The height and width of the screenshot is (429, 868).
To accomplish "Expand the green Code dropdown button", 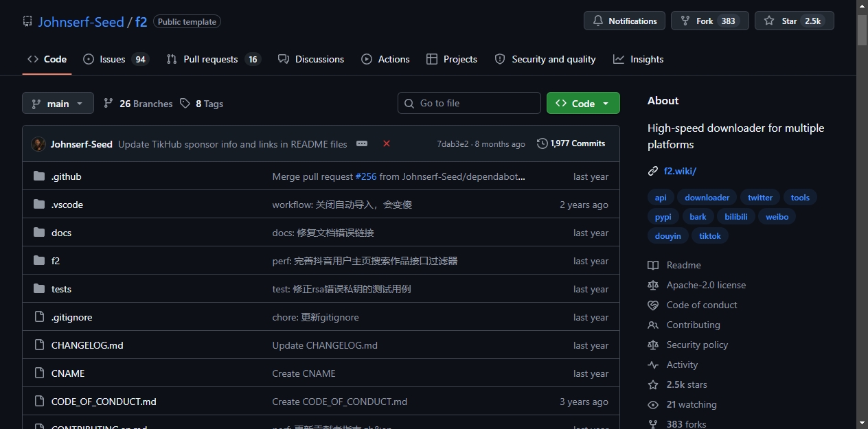I will coord(583,103).
